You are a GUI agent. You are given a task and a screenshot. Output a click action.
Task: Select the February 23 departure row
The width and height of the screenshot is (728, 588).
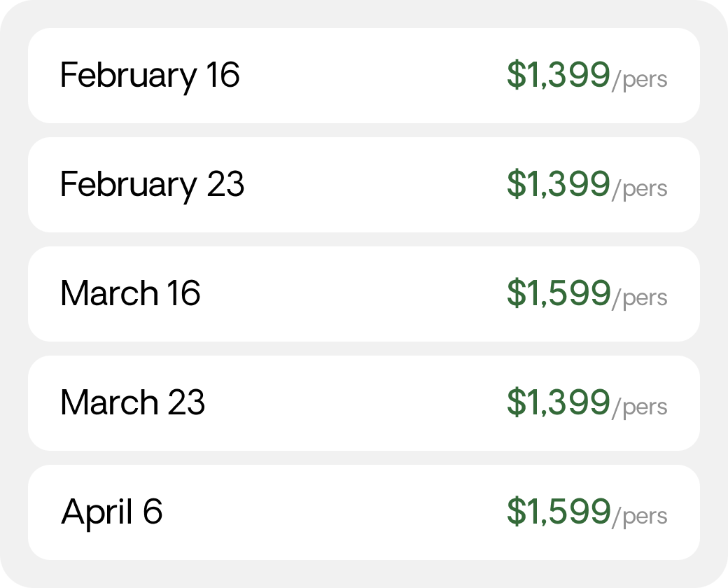click(x=364, y=185)
